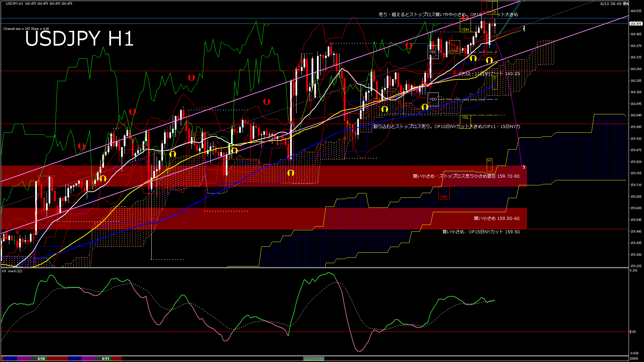Click the 'H1 macd (12)' indicator label

point(12,271)
